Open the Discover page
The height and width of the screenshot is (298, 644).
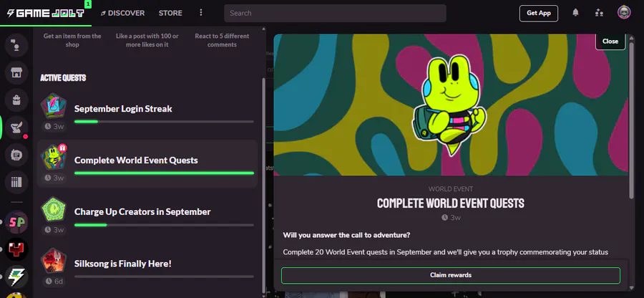(x=123, y=13)
